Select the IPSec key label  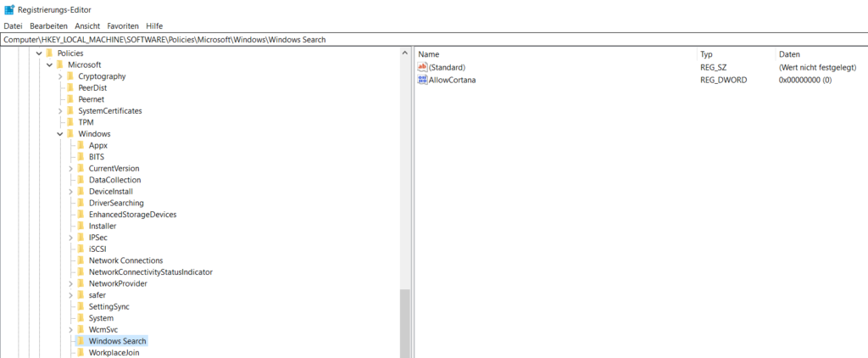[x=98, y=238]
